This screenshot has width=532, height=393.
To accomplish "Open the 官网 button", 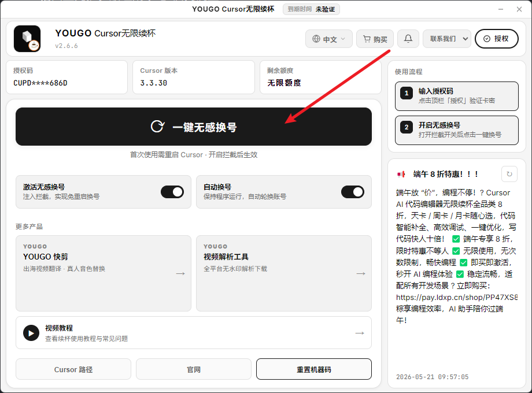I will 194,369.
